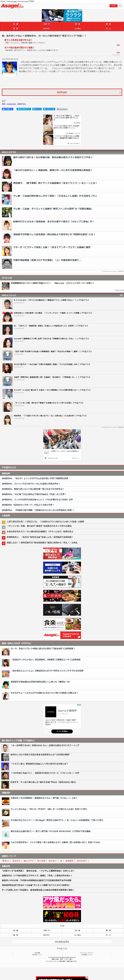The width and height of the screenshot is (124, 980).
Task: Open 社会 in the top navigation bar
Action: 77,24
